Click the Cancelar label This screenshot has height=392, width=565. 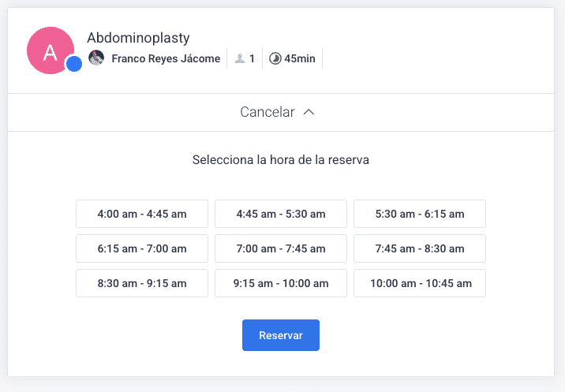[268, 112]
